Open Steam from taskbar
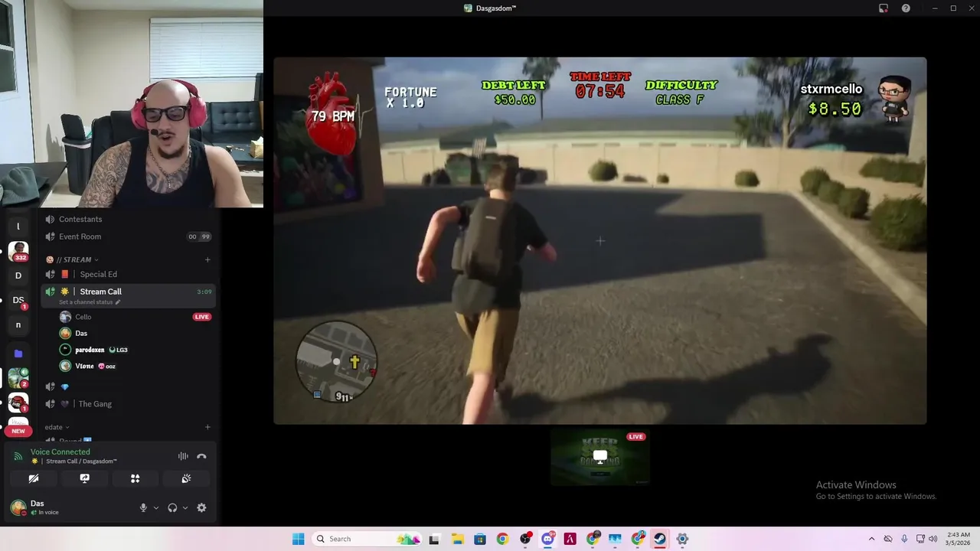Viewport: 980px width, 551px height. tap(660, 539)
